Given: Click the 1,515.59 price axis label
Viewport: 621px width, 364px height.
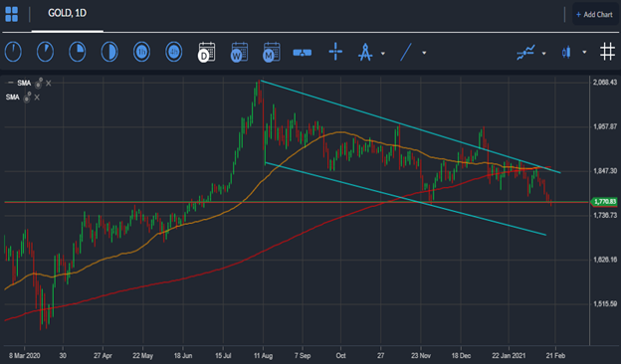Looking at the screenshot, I should point(605,304).
